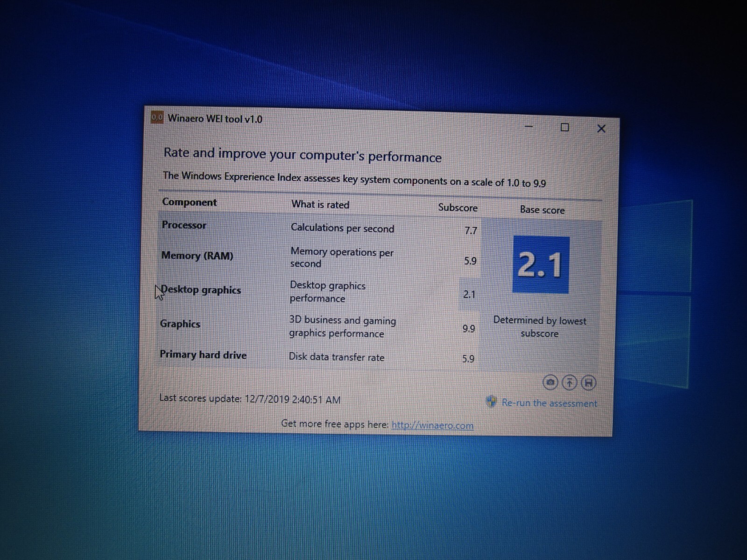The image size is (747, 560).
Task: Click Determined by lowest subscore text
Action: [540, 327]
